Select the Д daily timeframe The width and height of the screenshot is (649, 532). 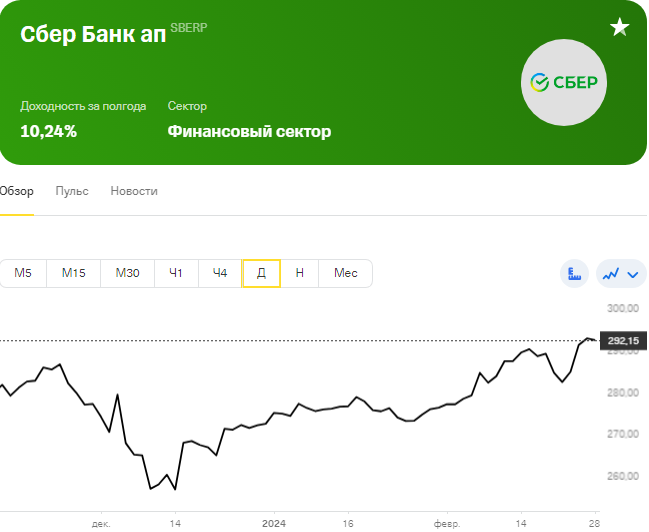[x=261, y=273]
